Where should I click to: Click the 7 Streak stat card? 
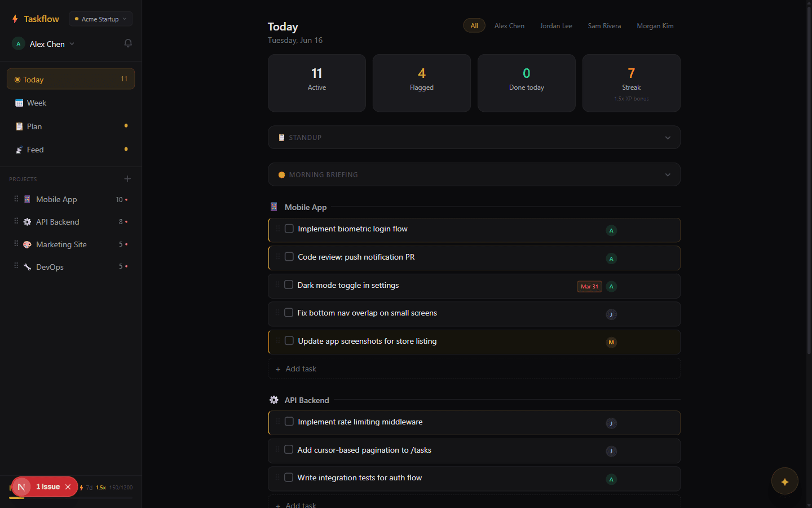tap(632, 83)
